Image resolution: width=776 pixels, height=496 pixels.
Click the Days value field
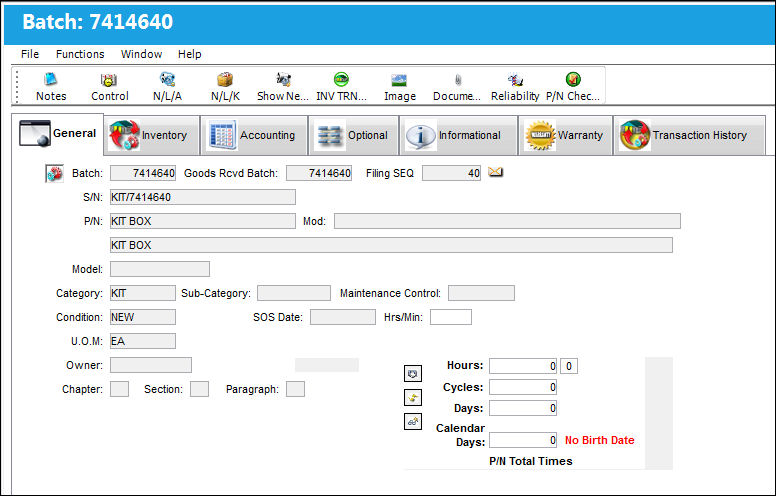coord(523,408)
